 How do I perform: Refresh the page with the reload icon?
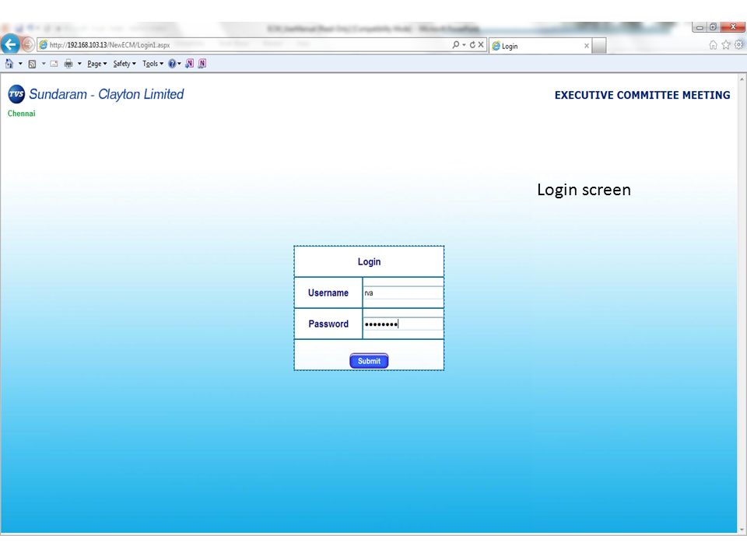[472, 44]
